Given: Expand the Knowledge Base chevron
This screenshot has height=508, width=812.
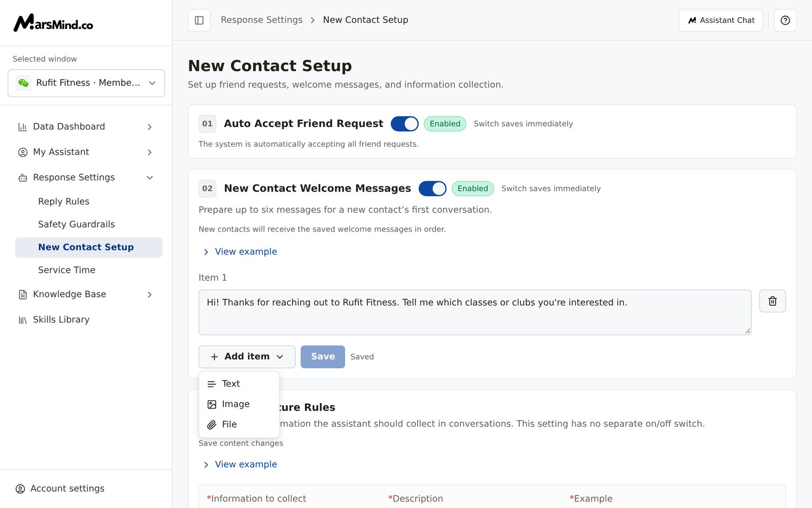Looking at the screenshot, I should tap(150, 295).
